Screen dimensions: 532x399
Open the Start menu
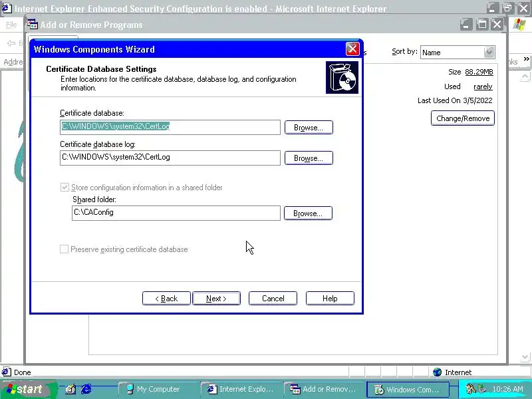point(28,389)
